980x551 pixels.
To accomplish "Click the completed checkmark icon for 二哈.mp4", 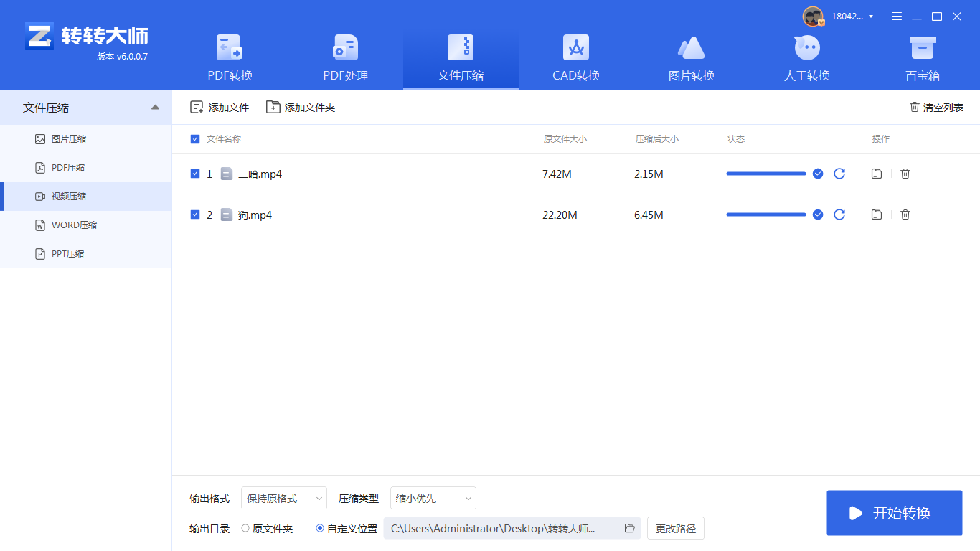I will coord(818,174).
